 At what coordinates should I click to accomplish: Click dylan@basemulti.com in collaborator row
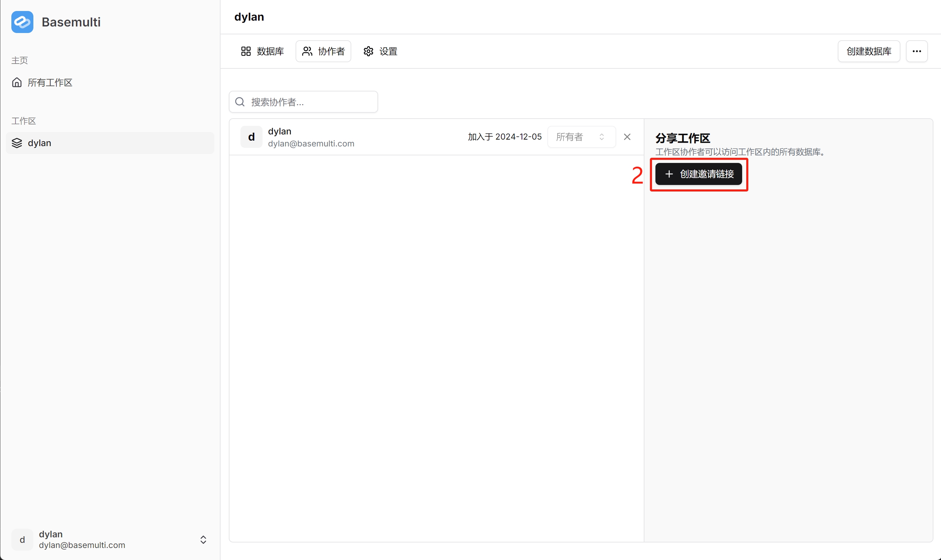pos(311,143)
